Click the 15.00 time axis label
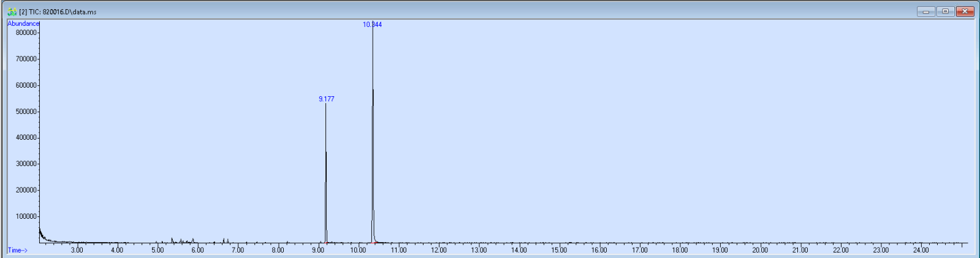 click(x=559, y=250)
